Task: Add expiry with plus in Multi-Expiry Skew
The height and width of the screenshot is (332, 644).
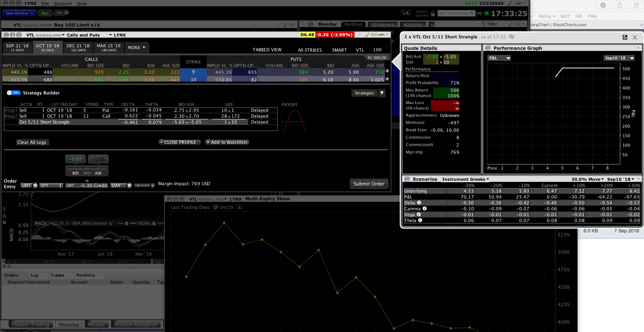Action: (239, 207)
